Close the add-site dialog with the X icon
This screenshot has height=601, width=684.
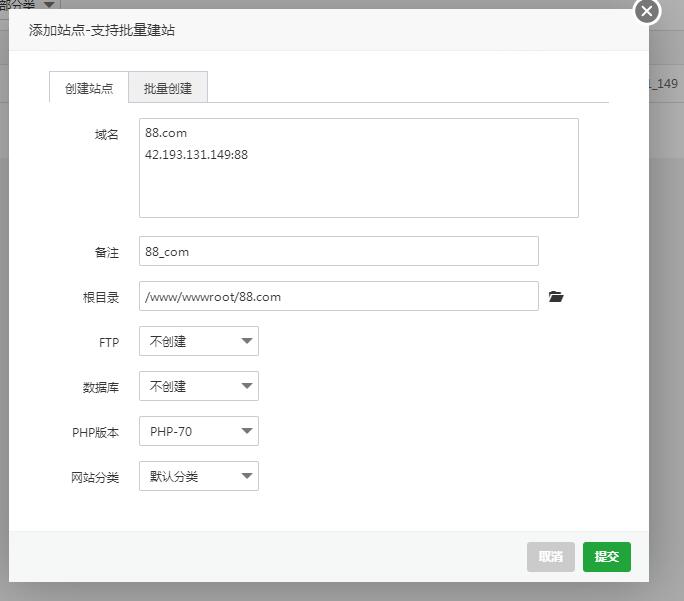(647, 11)
